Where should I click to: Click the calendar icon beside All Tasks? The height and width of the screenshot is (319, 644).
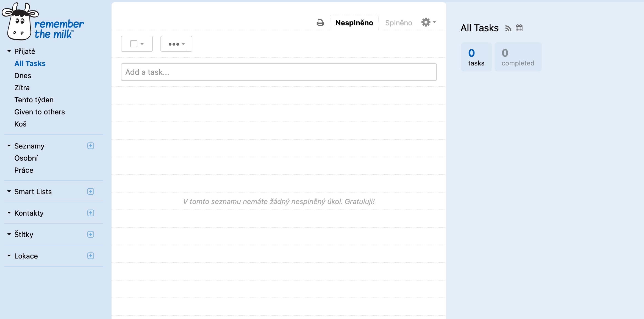pyautogui.click(x=519, y=28)
